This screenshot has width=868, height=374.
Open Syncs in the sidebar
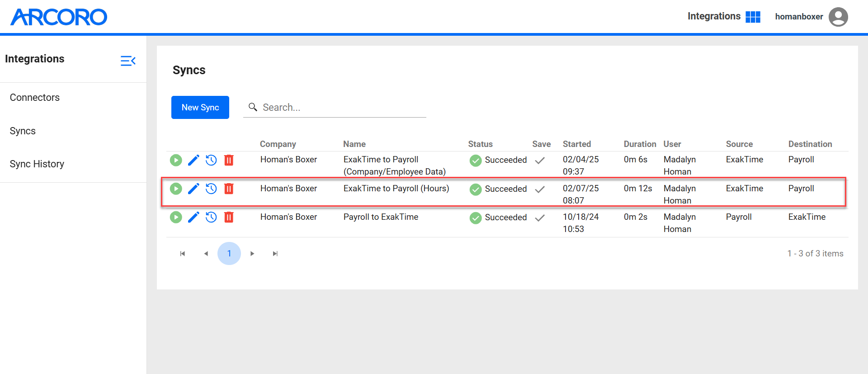pos(23,131)
